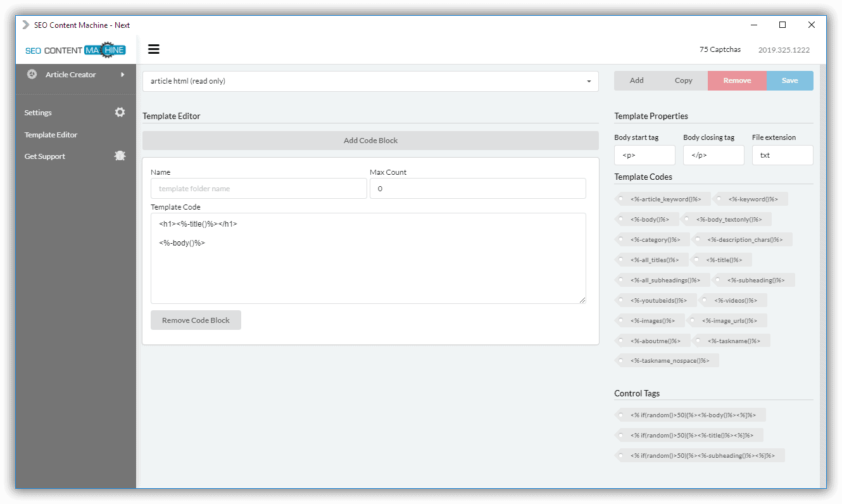Insert the <%-images()%> code tag

[x=650, y=321]
